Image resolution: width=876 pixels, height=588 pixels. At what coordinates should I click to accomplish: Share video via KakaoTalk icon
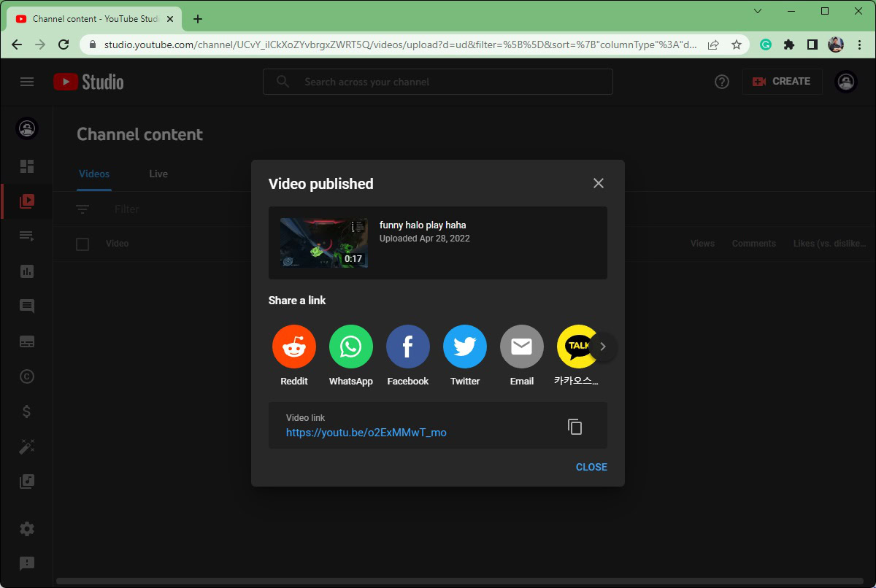click(576, 347)
